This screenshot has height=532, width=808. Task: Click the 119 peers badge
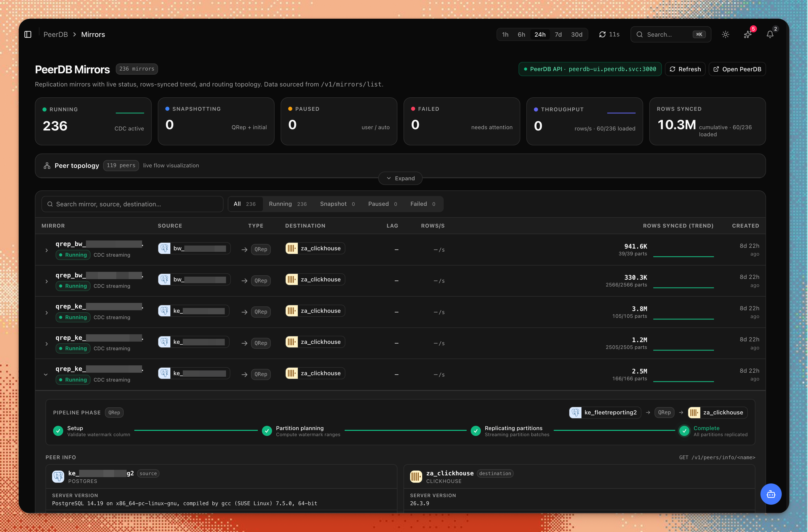(x=121, y=165)
